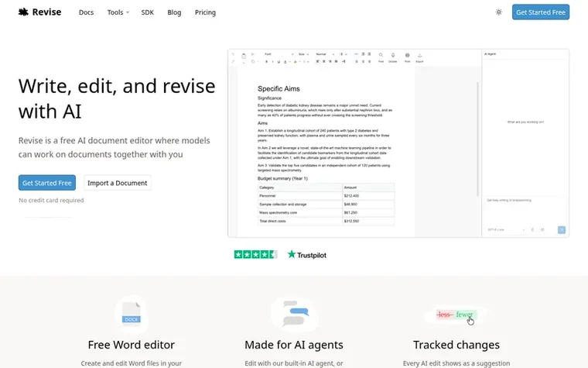Click the header Get Started Free button
This screenshot has width=588, height=368.
point(541,12)
